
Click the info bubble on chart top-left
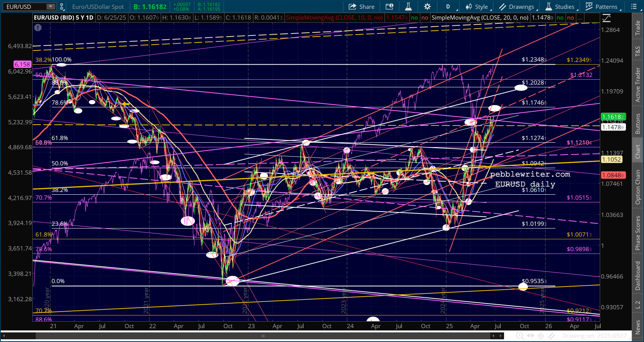tap(38, 28)
